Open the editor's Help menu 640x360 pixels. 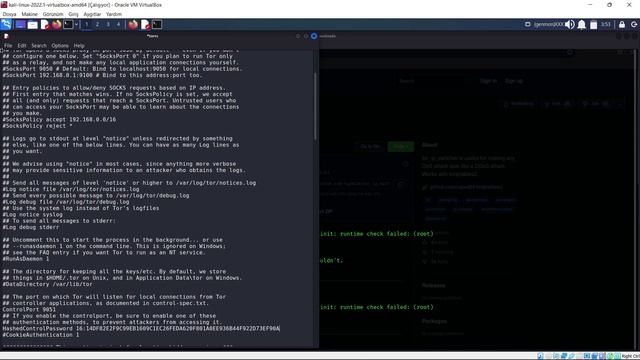coord(79,46)
